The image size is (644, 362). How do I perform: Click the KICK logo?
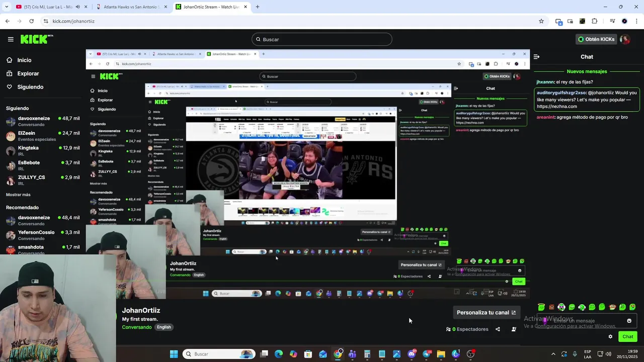[x=37, y=39]
